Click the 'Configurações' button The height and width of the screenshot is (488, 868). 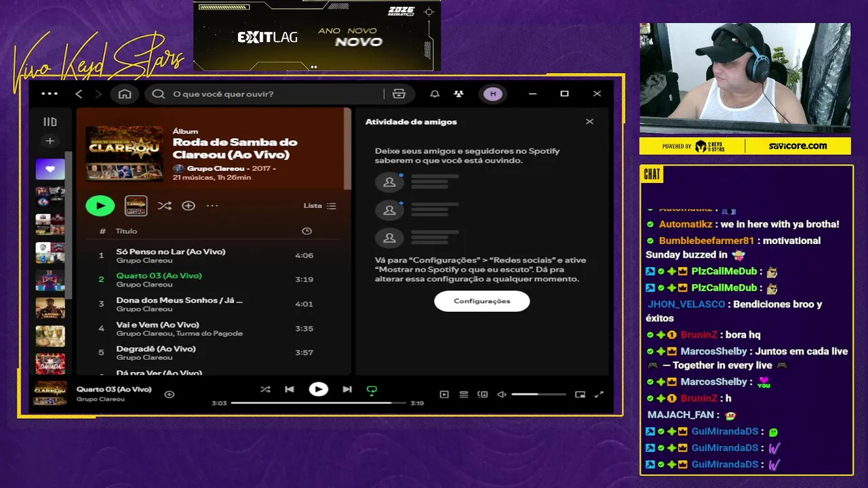[481, 301]
